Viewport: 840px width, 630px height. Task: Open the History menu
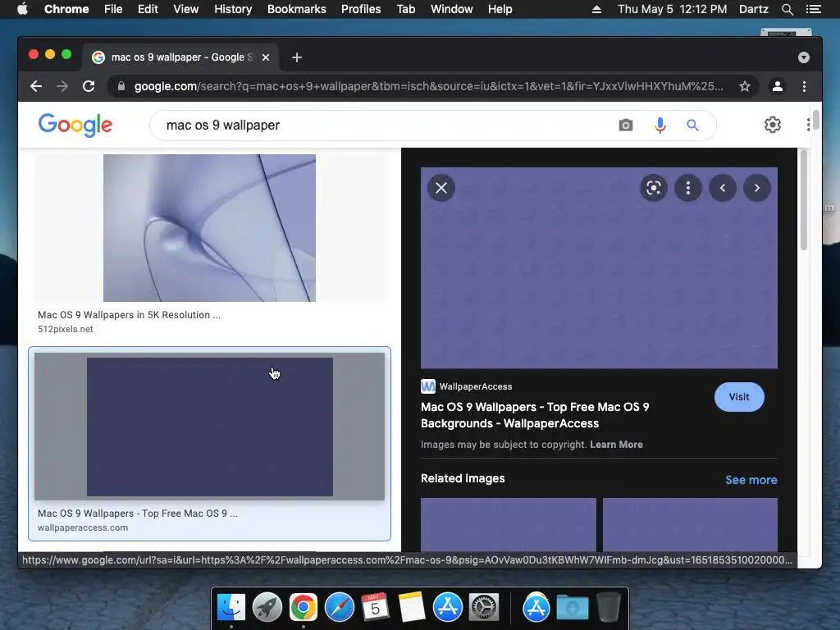233,9
